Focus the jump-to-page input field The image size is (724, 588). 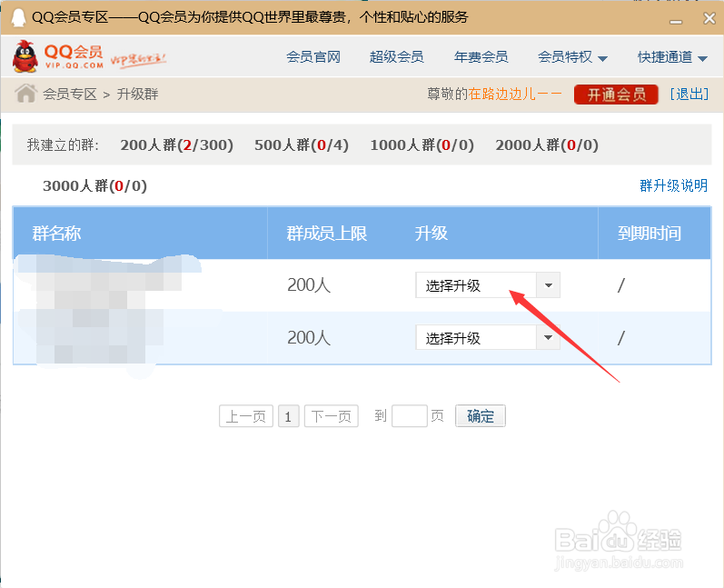point(410,416)
